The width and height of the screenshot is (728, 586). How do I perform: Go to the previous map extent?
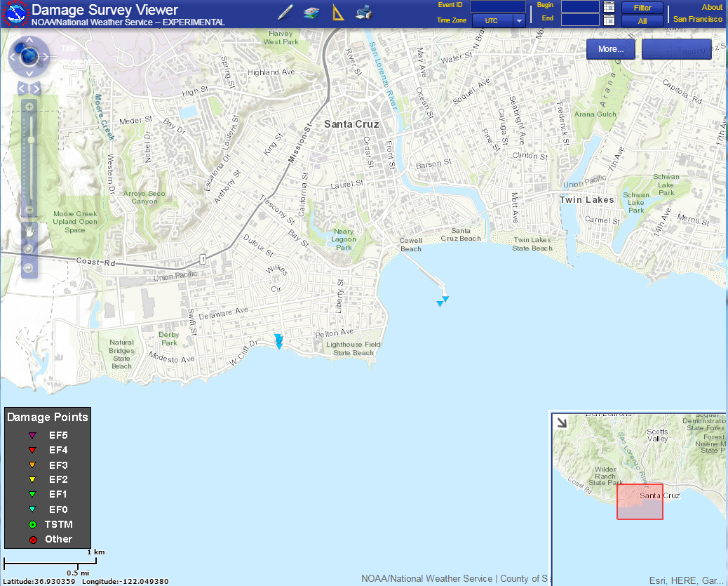(22, 88)
